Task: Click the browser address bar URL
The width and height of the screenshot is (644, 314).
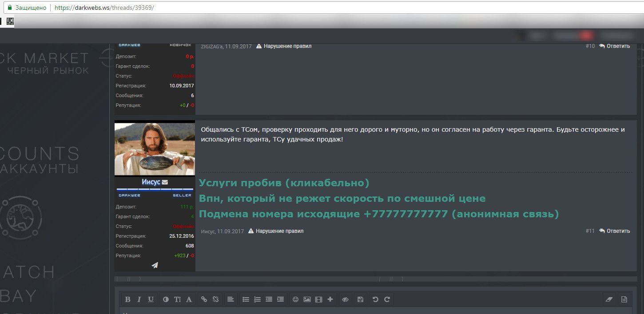Action: point(104,8)
